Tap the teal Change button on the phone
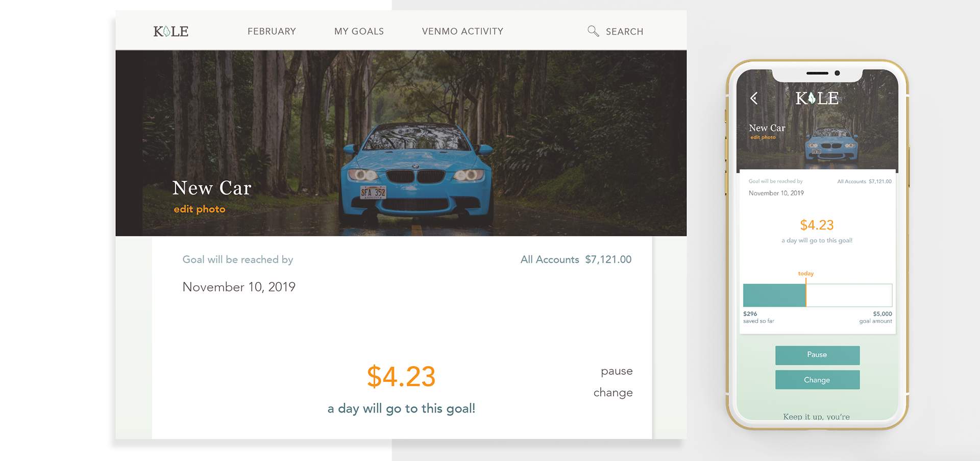 817,380
